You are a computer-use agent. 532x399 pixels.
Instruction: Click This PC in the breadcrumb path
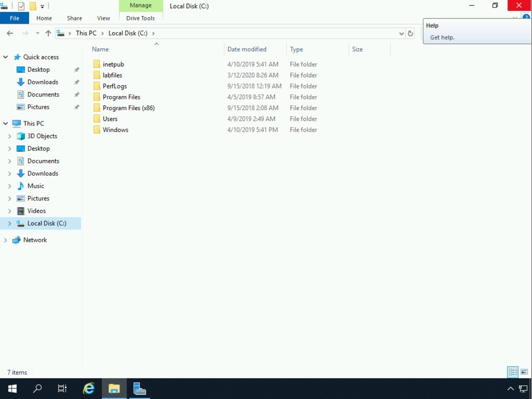[86, 33]
